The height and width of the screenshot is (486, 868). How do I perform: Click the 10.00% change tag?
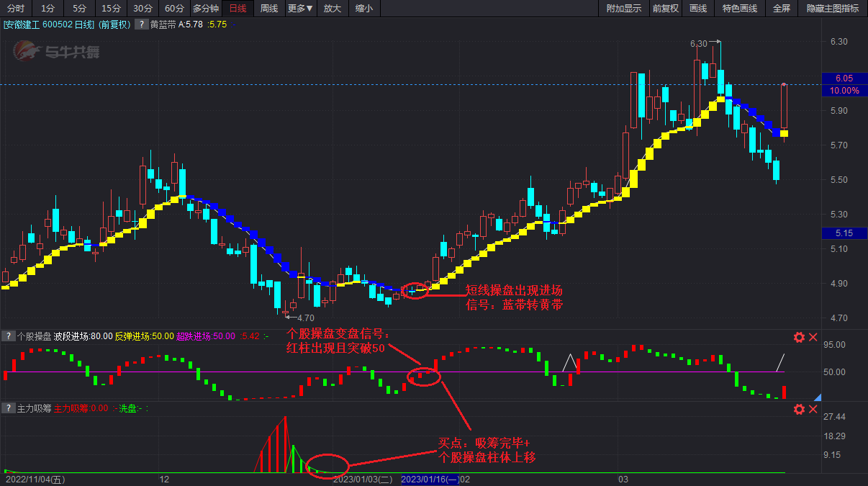844,91
